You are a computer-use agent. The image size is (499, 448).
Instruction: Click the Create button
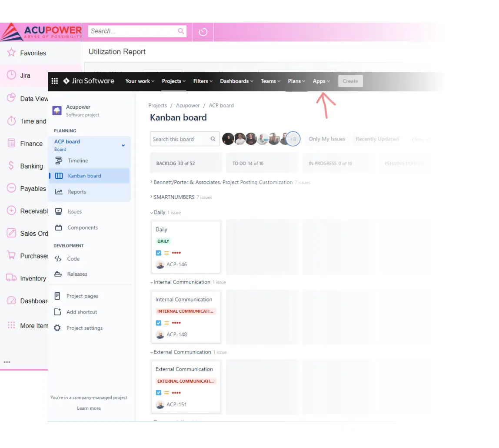click(x=350, y=81)
